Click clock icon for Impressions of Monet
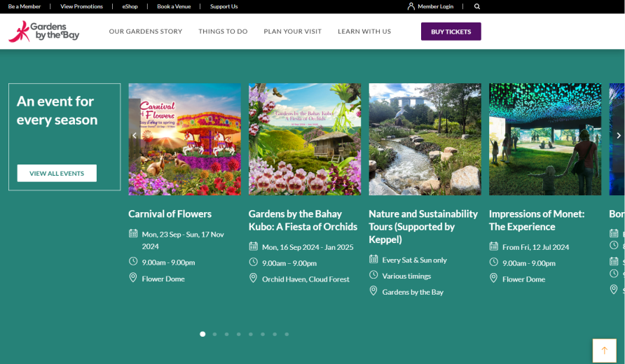Viewport: 625px width, 364px height. pyautogui.click(x=494, y=262)
